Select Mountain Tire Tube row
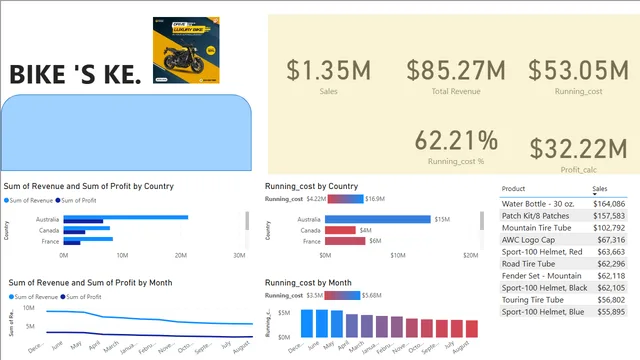This screenshot has height=360, width=640. tap(563, 228)
